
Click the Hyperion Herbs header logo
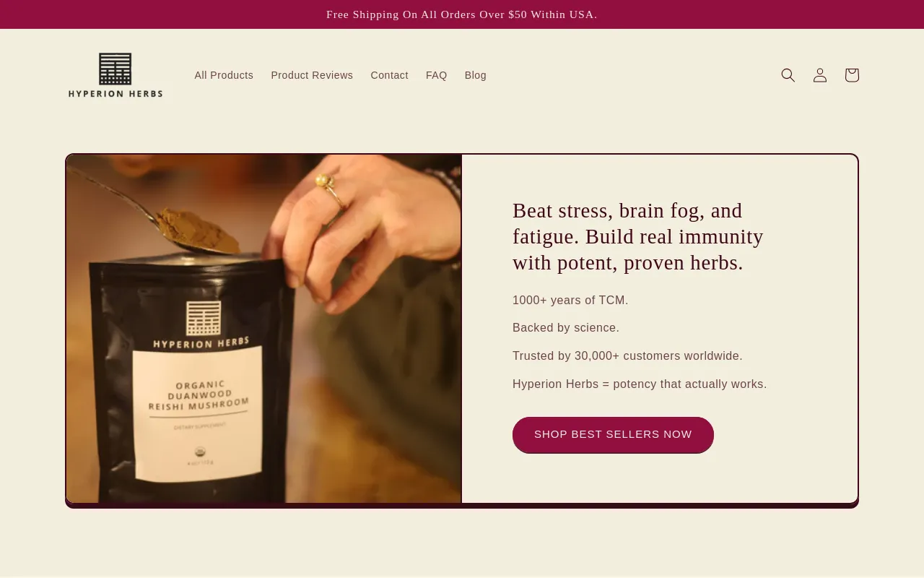pos(115,75)
